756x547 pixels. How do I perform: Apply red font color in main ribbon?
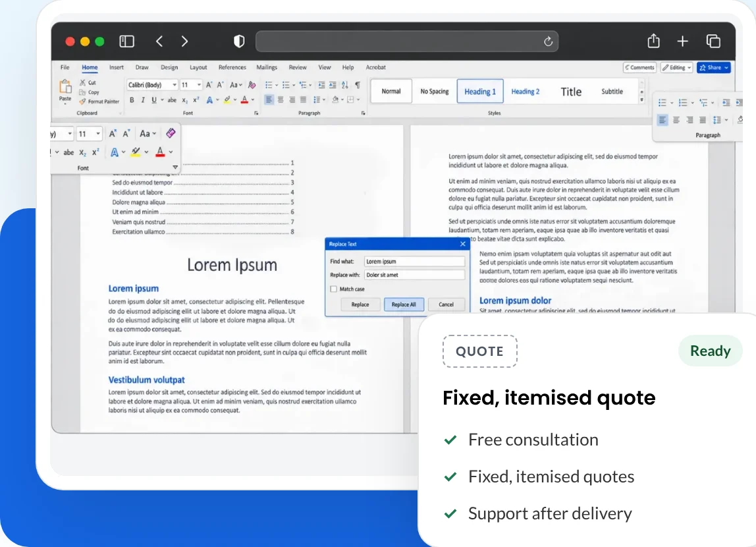pos(244,100)
